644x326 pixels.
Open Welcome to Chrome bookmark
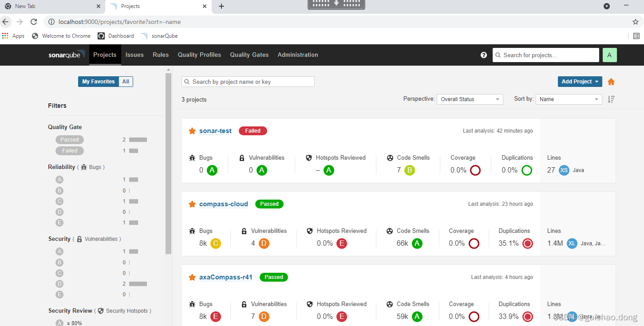coord(61,36)
